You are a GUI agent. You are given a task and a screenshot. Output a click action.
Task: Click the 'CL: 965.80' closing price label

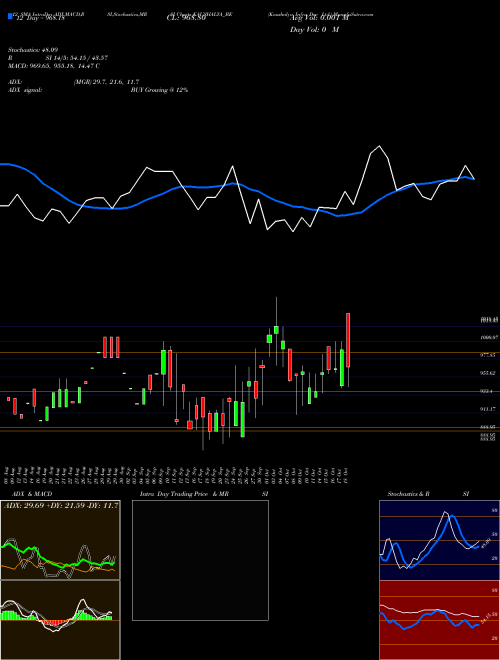(x=186, y=19)
